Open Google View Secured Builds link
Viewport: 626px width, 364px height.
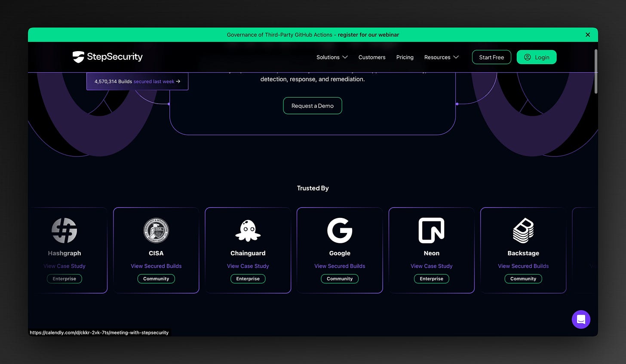click(340, 266)
